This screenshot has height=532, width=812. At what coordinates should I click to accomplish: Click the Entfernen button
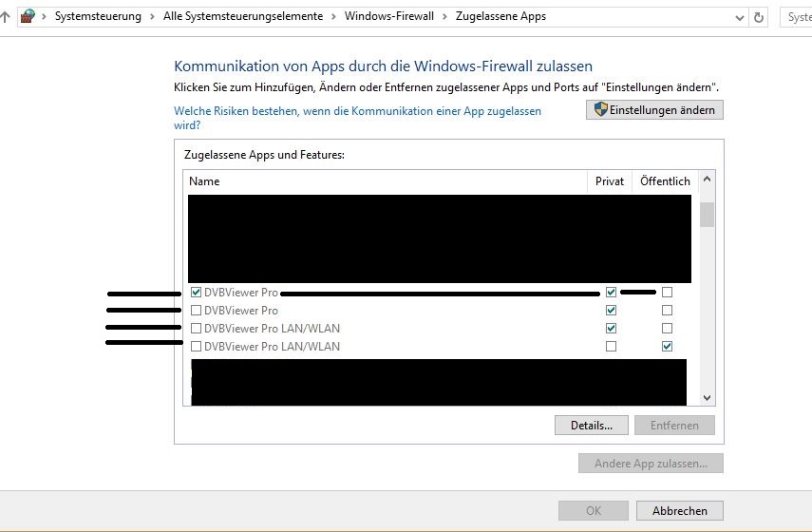point(674,426)
